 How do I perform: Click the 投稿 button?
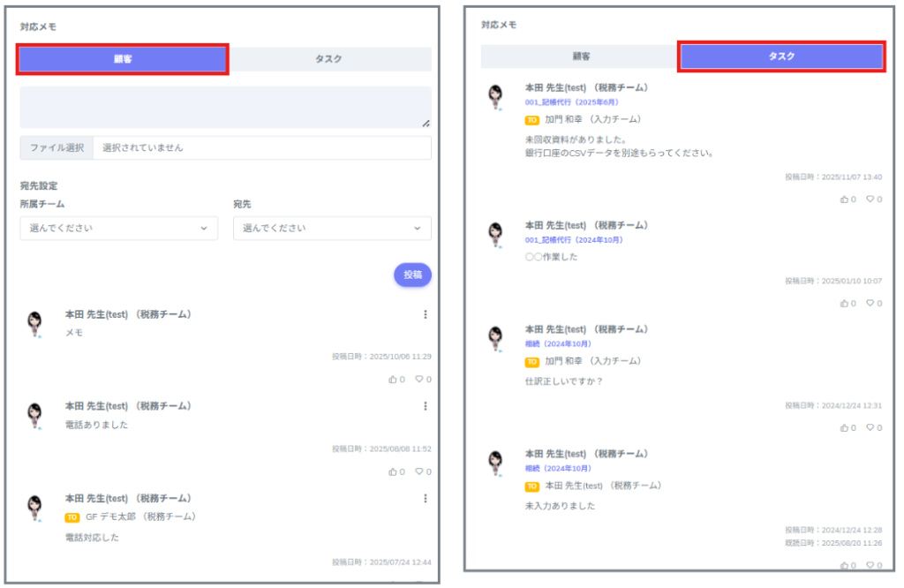412,275
